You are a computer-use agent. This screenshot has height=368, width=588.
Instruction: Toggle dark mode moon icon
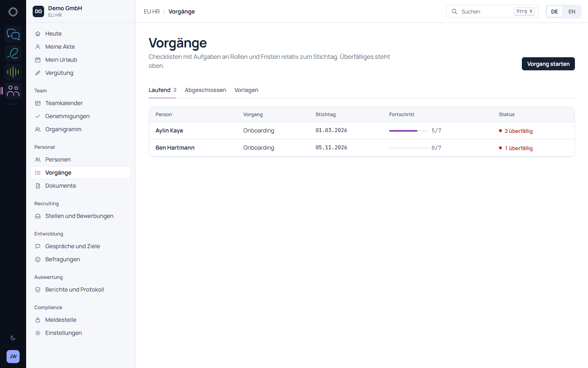[x=13, y=338]
